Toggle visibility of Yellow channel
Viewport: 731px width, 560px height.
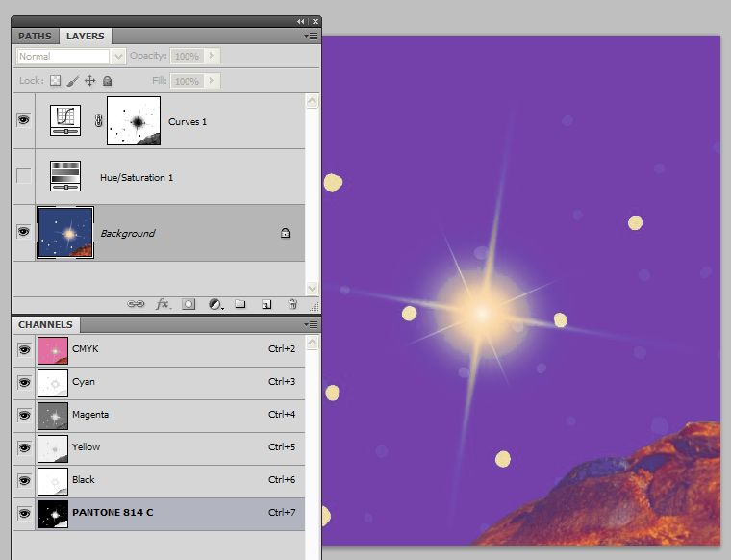24,447
